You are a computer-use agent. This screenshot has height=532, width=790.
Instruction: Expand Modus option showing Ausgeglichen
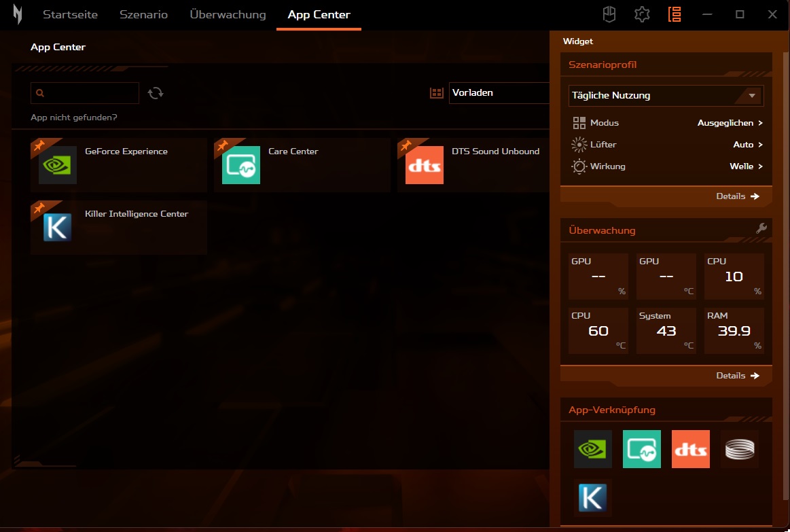[730, 123]
